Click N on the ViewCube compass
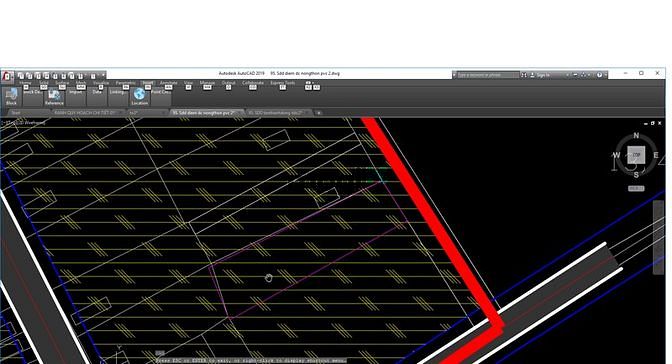This screenshot has width=672, height=364. click(636, 135)
